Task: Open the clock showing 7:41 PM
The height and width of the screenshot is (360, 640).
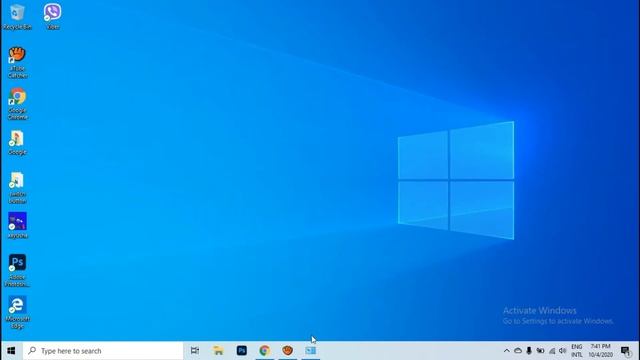Action: [x=600, y=351]
